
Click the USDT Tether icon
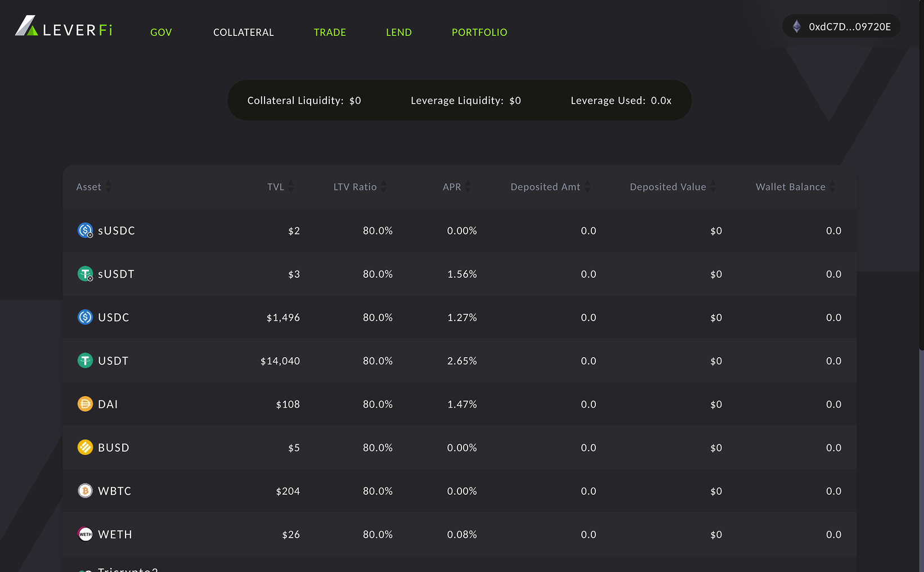85,361
